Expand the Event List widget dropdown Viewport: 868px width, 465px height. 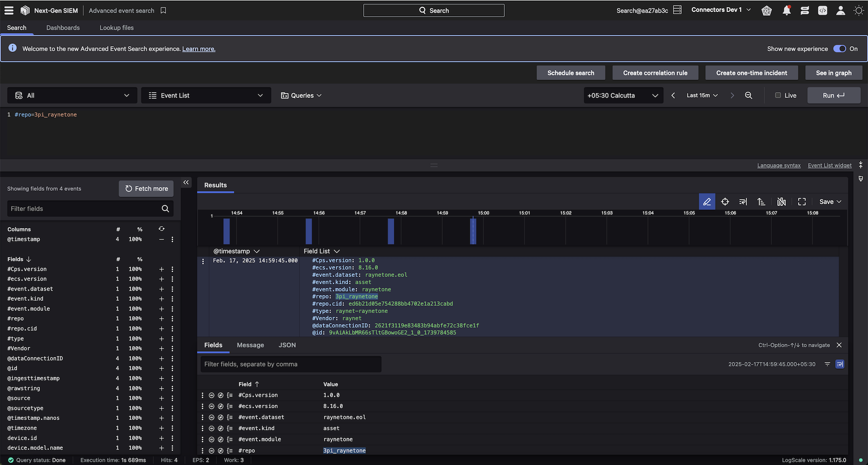pos(206,95)
